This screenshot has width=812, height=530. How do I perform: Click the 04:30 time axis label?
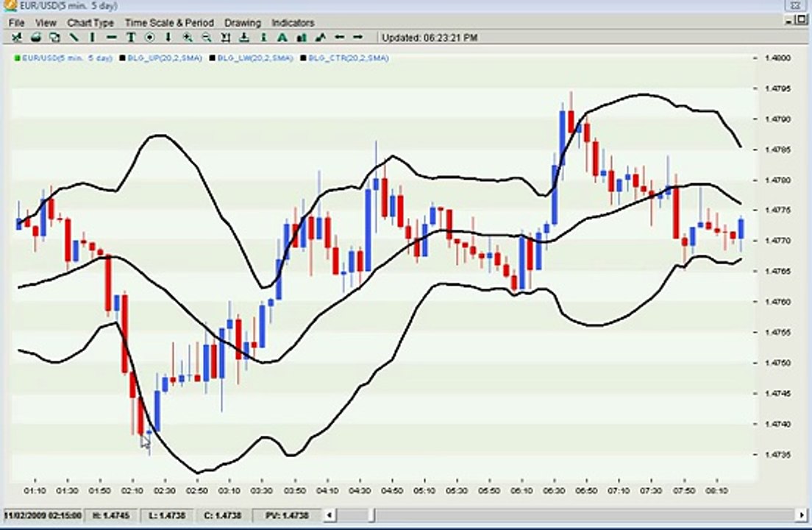pyautogui.click(x=360, y=491)
